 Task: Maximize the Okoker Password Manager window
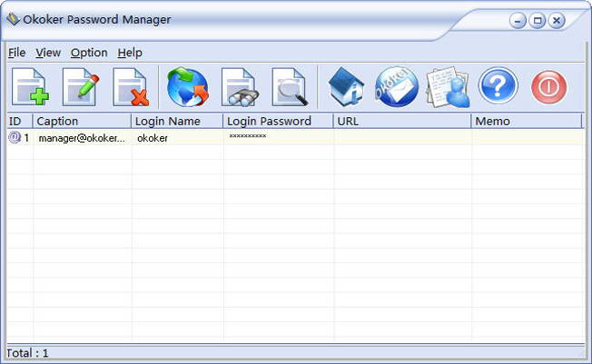pos(538,20)
